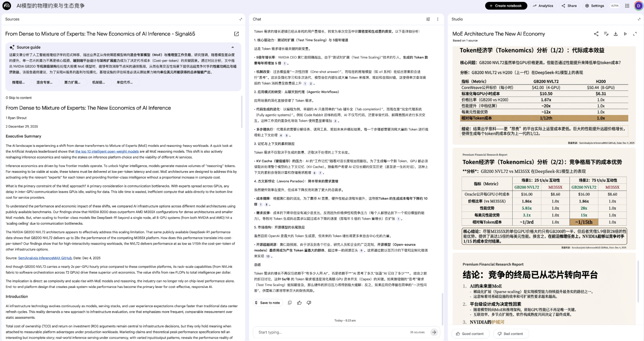Open notebook Settings
The image size is (644, 341).
coord(594,6)
